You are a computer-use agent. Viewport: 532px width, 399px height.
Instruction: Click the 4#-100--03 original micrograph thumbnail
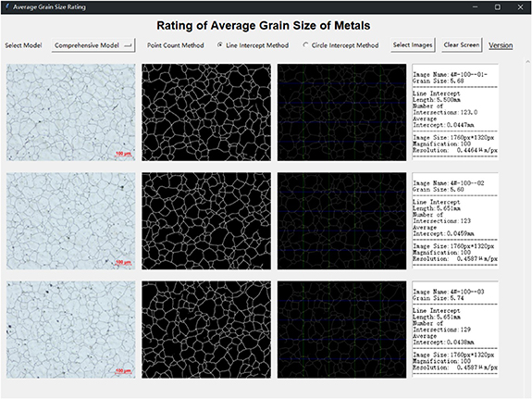click(x=70, y=330)
